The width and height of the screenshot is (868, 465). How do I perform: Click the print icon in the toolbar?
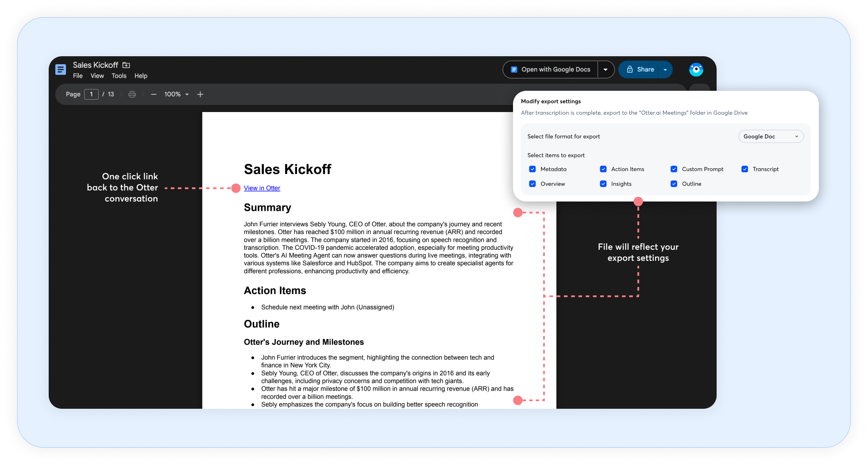point(132,94)
